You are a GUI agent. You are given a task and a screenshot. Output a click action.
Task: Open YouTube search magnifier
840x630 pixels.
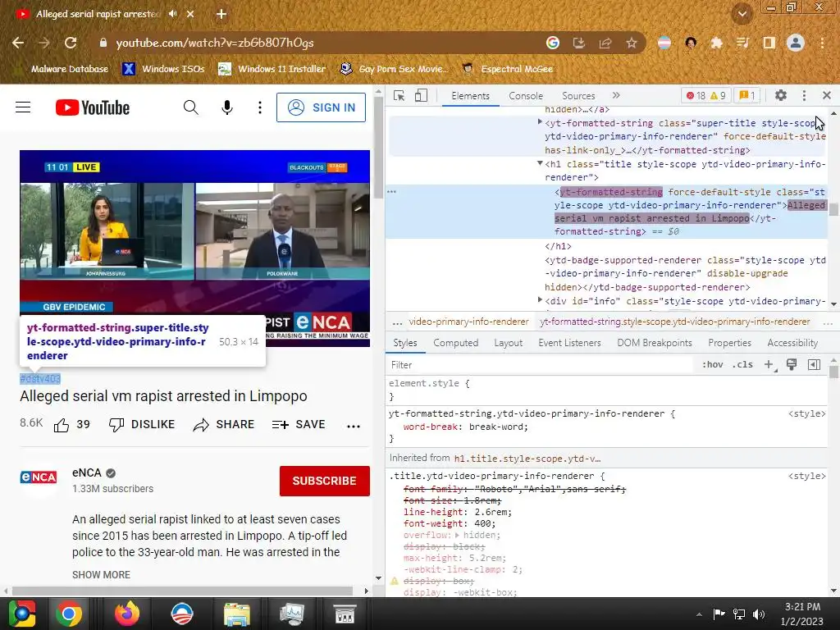point(190,107)
